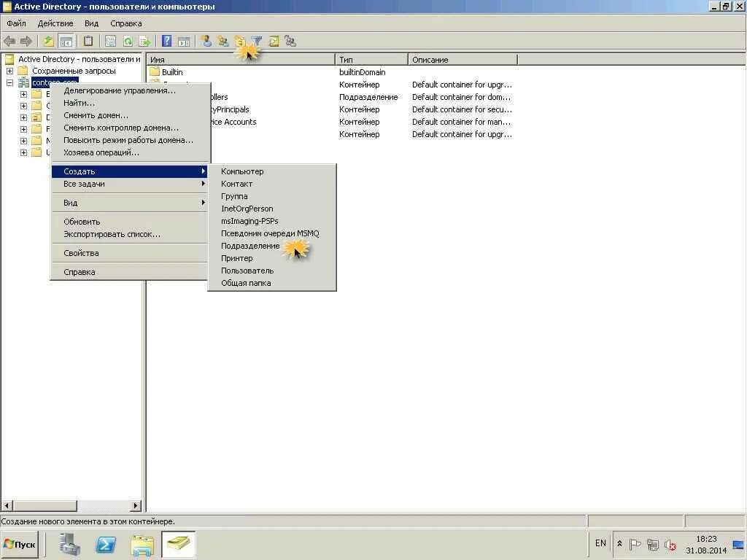The image size is (747, 560).
Task: Click Обновить in the context menu
Action: click(131, 222)
